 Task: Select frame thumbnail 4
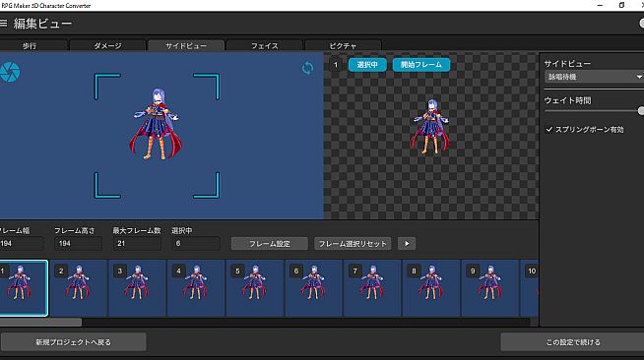coord(196,288)
